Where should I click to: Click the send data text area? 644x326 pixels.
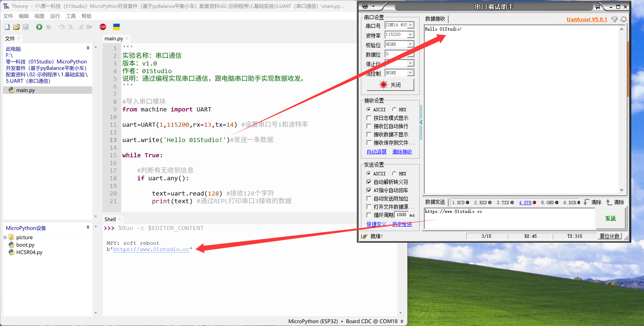click(509, 219)
